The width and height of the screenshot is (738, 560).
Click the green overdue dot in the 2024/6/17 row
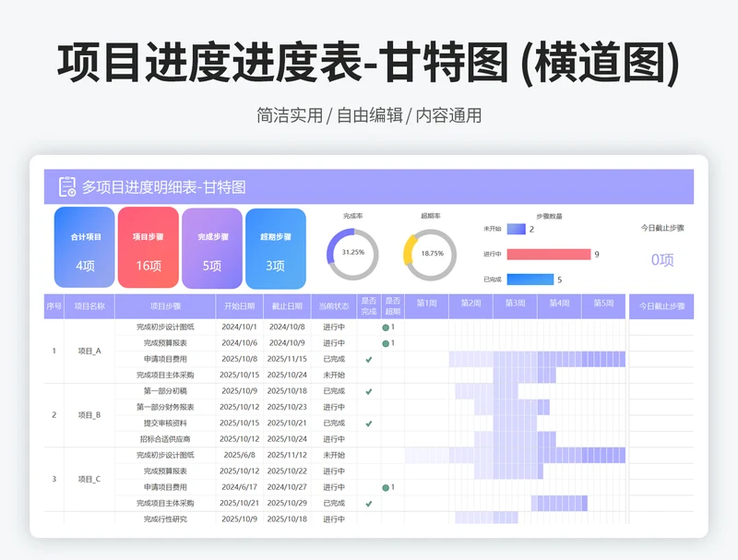pos(386,487)
